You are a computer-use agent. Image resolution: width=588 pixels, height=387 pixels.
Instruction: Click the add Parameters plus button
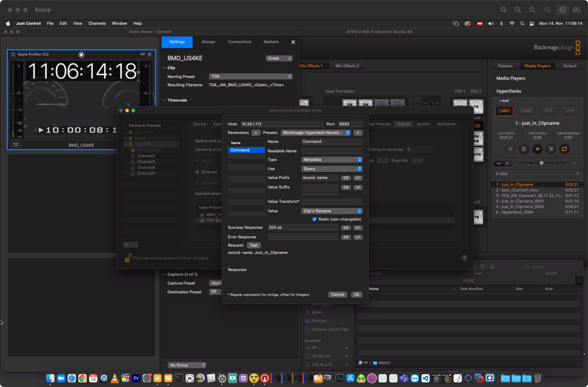pyautogui.click(x=256, y=133)
